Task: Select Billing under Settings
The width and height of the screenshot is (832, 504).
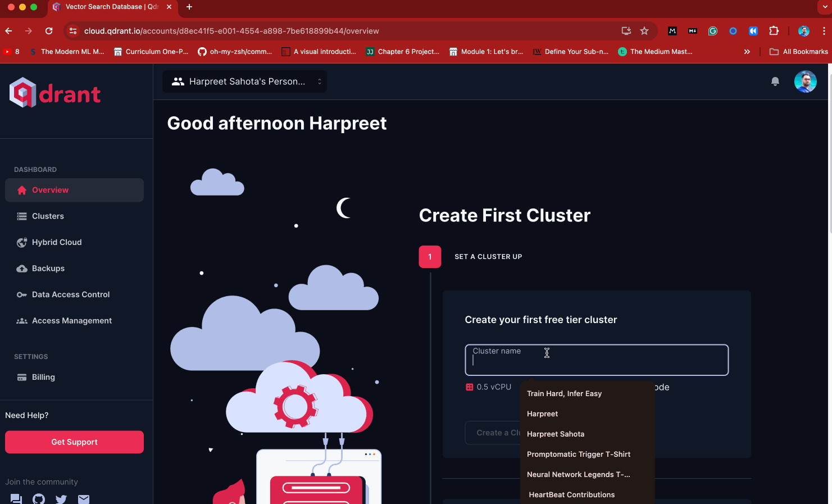Action: coord(74,378)
